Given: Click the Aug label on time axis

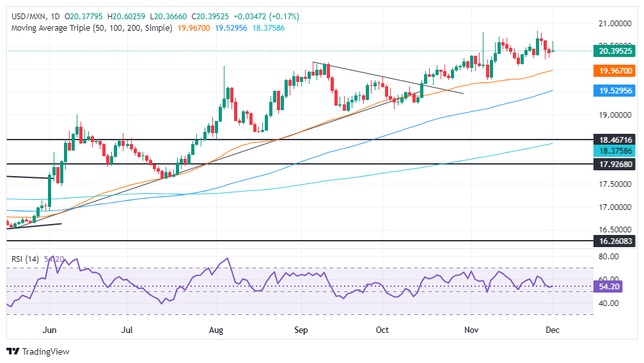Looking at the screenshot, I should click(216, 330).
